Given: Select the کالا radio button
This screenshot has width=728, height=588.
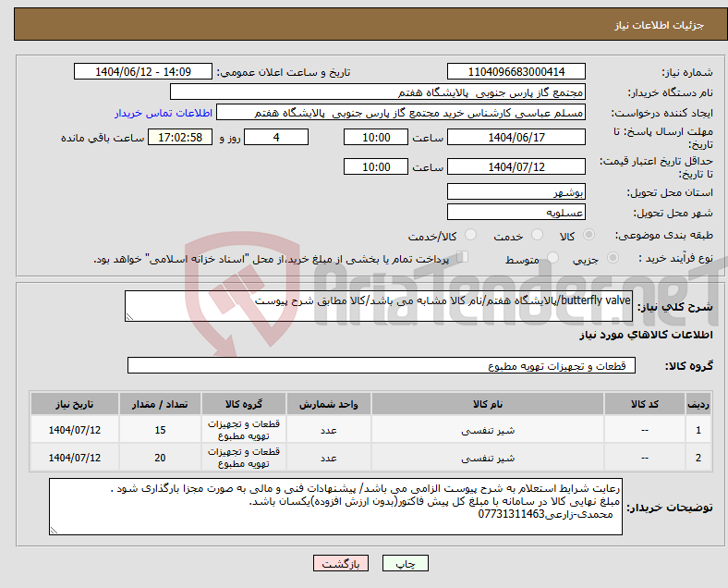Looking at the screenshot, I should pyautogui.click(x=588, y=235).
